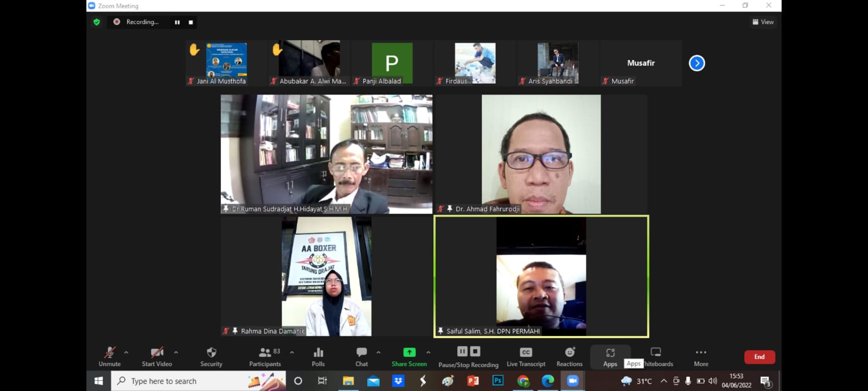Expand video options arrow next to Start Video
The image size is (868, 391).
tap(176, 352)
